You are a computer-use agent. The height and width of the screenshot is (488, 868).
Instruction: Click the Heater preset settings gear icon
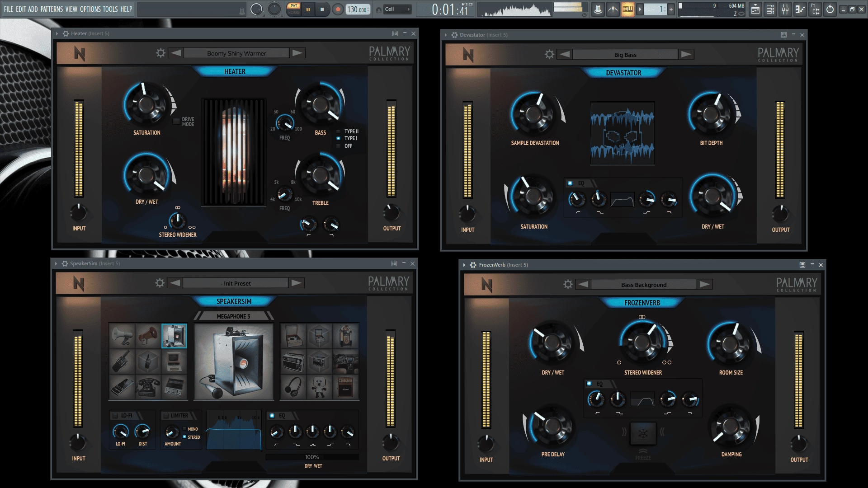pyautogui.click(x=160, y=53)
